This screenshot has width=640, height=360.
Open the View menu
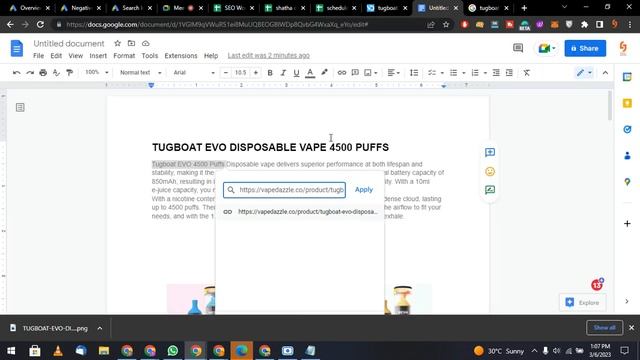point(76,56)
